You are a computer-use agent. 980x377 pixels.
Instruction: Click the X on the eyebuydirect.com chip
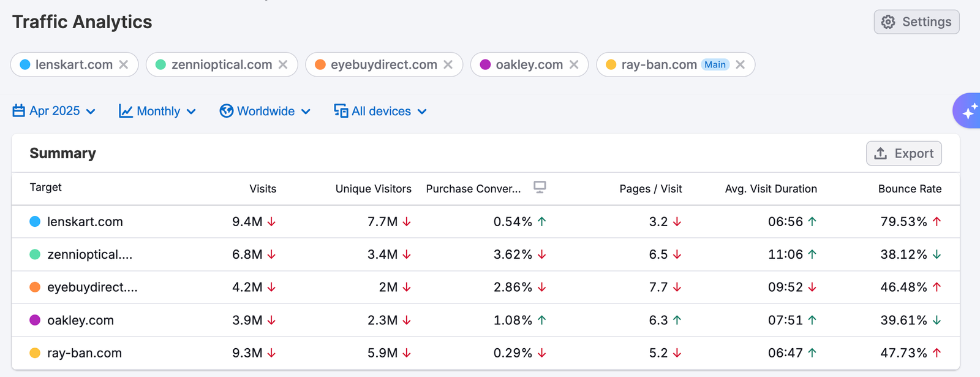[448, 64]
